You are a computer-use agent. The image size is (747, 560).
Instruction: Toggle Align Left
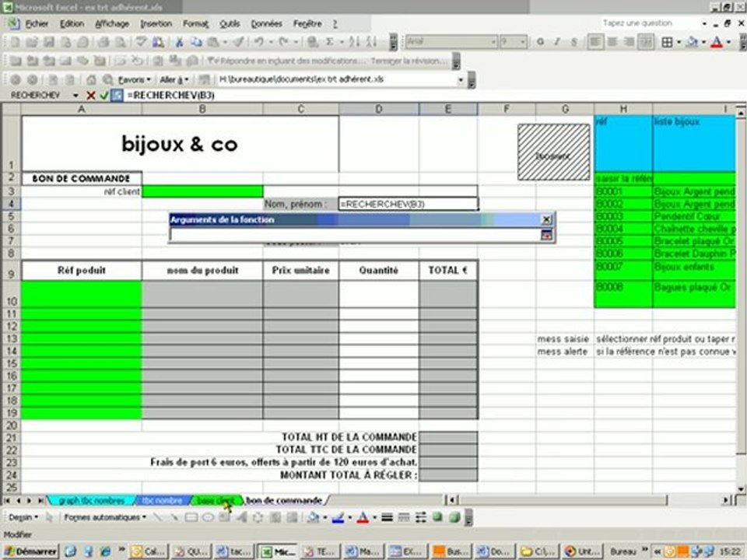[x=594, y=42]
